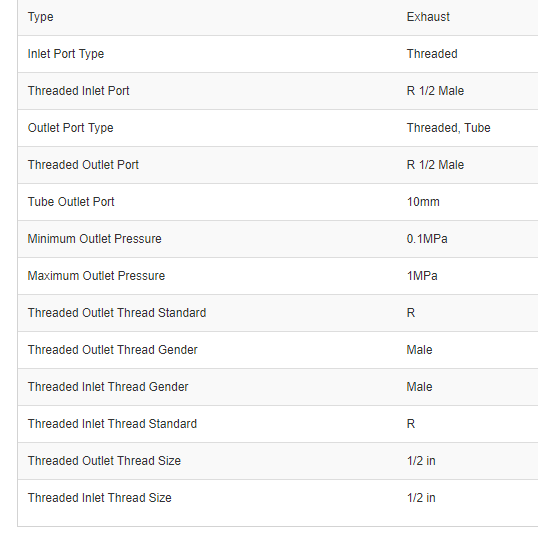Click the Threaded Outlet Port label
Viewport: 538px width, 536px height.
pyautogui.click(x=83, y=165)
